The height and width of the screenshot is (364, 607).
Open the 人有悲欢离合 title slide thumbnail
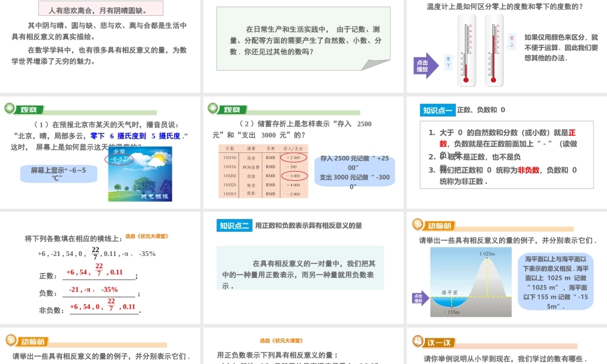click(x=100, y=46)
